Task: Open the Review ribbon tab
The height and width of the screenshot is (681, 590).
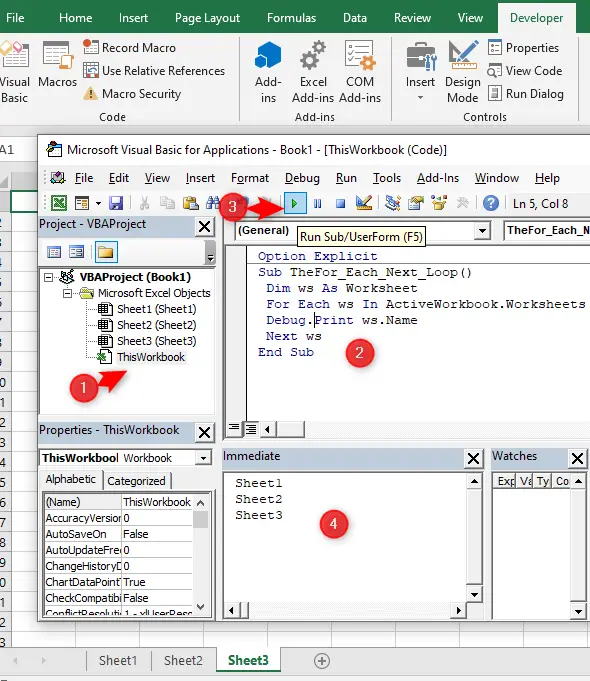Action: pos(412,18)
